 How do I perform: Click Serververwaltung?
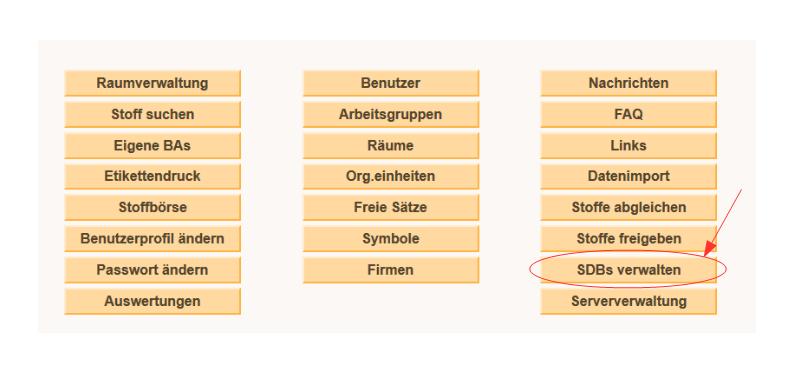(628, 301)
